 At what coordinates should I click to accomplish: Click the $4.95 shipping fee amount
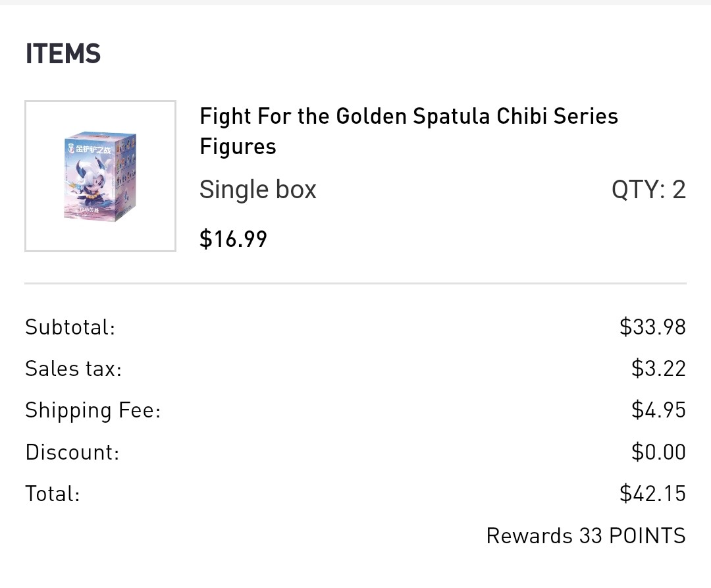658,410
